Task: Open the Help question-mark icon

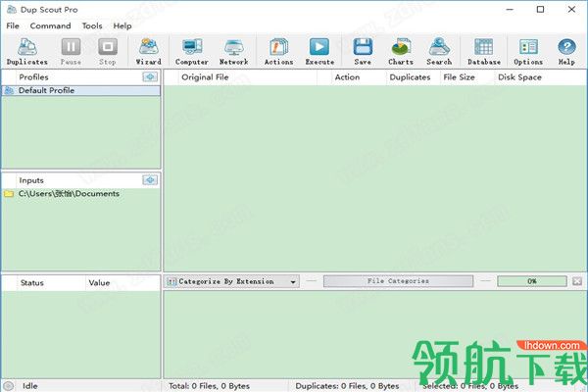Action: coord(566,52)
